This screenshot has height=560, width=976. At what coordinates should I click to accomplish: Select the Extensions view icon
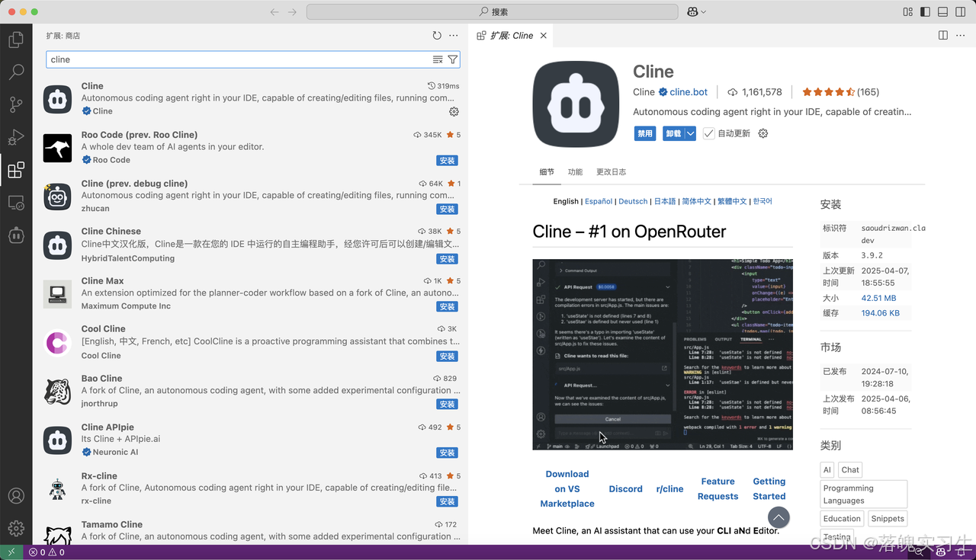click(16, 170)
